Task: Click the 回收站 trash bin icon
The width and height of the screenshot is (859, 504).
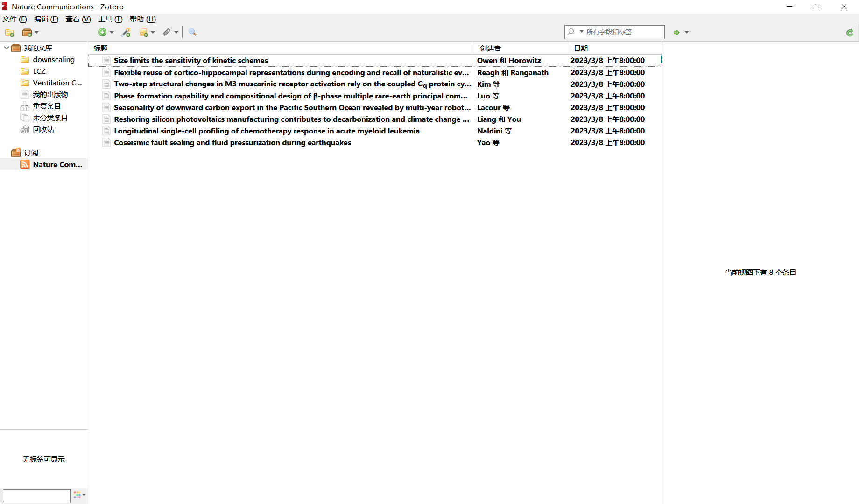Action: (x=25, y=130)
